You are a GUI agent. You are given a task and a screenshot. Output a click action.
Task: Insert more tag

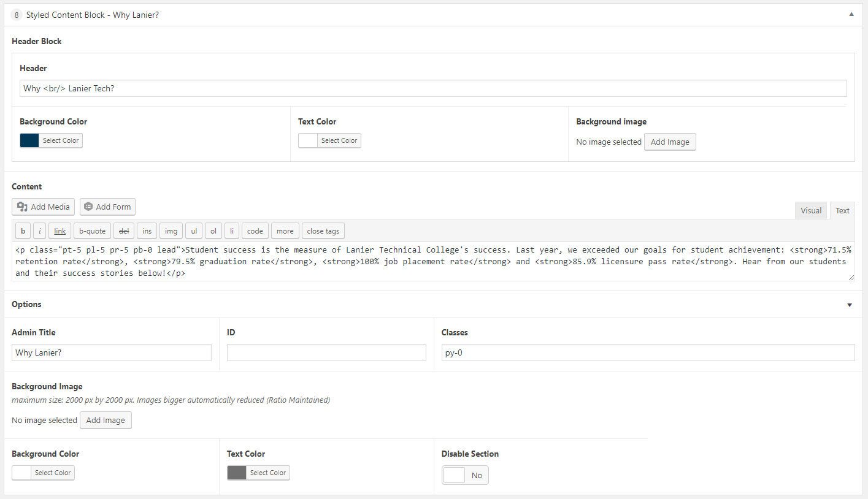[x=285, y=231]
